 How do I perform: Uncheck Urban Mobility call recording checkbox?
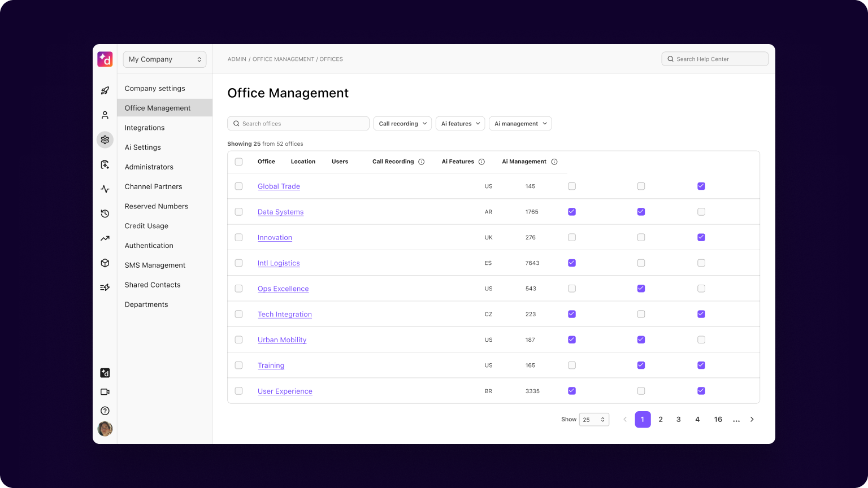pos(572,339)
